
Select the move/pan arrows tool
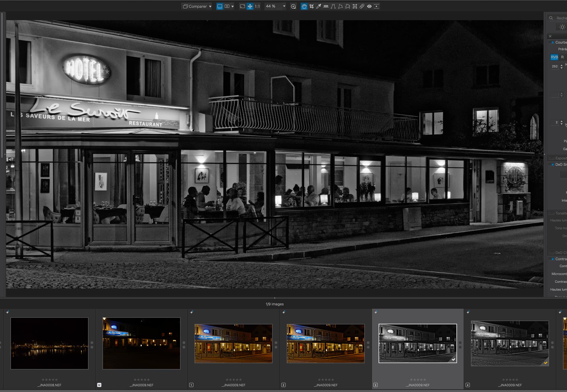click(250, 6)
